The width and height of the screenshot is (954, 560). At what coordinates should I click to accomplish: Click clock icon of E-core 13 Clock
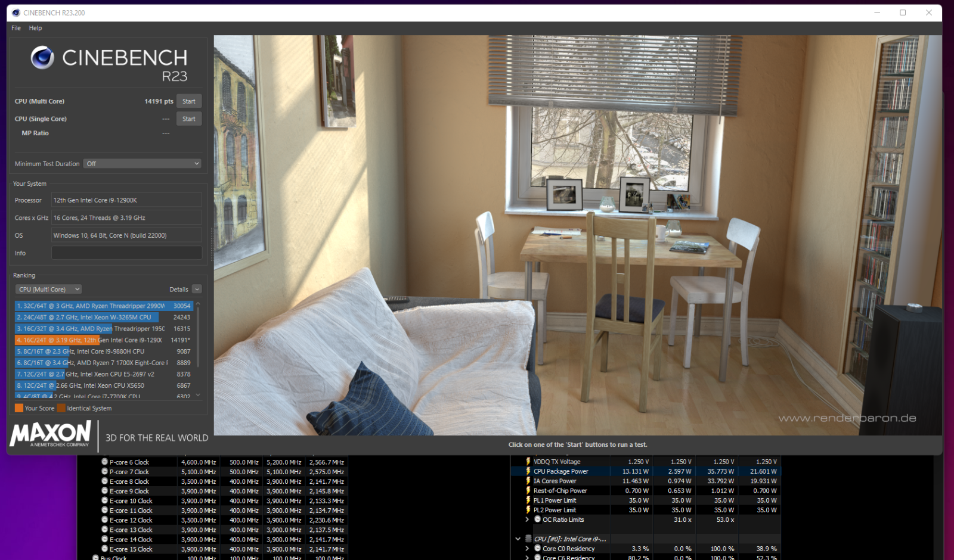[x=104, y=530]
